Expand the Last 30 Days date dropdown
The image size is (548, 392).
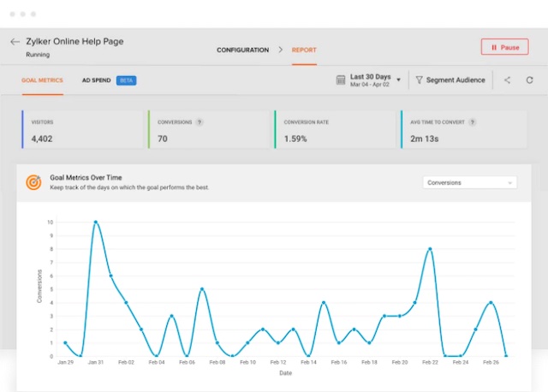point(398,80)
